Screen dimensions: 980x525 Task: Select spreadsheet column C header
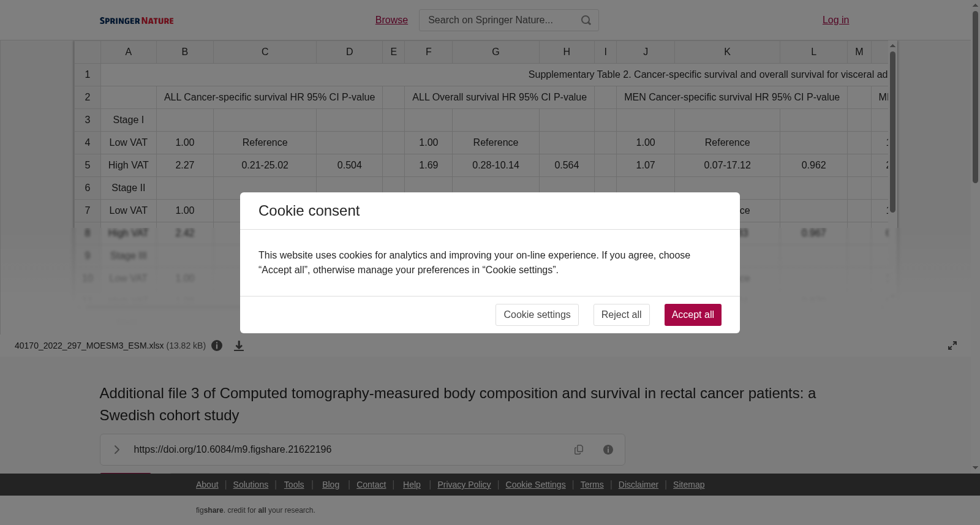[265, 52]
